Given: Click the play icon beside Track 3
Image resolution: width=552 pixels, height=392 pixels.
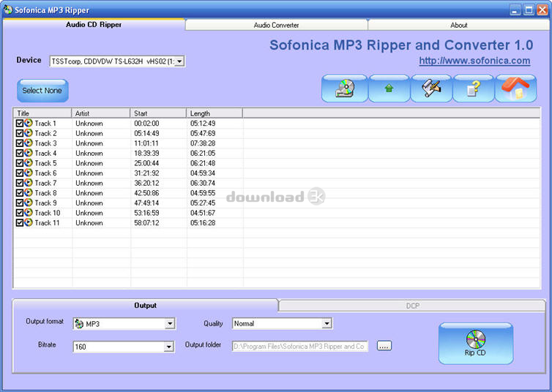Looking at the screenshot, I should click(29, 143).
